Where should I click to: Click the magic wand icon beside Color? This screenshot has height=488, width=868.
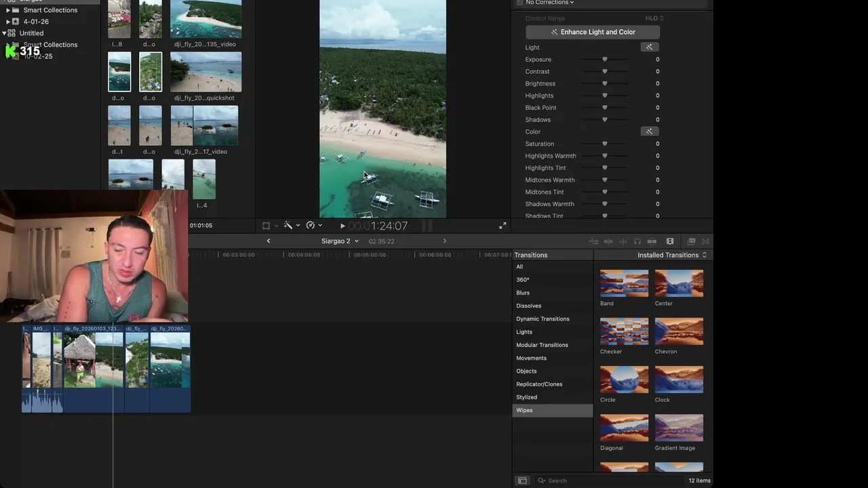pos(649,131)
